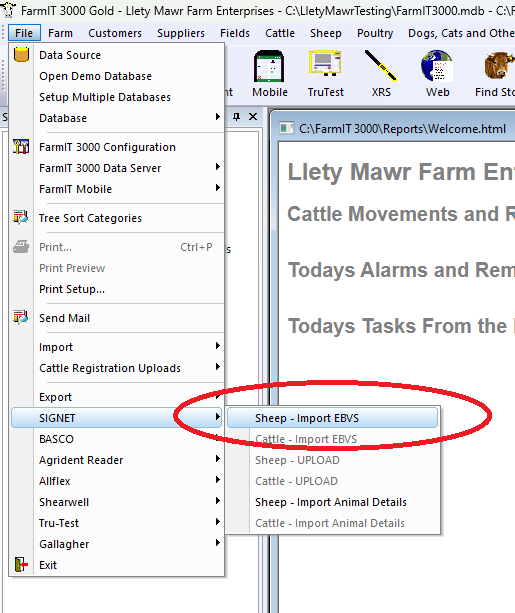Expand the Tru-Test submenu arrow
The width and height of the screenshot is (515, 613).
click(218, 522)
